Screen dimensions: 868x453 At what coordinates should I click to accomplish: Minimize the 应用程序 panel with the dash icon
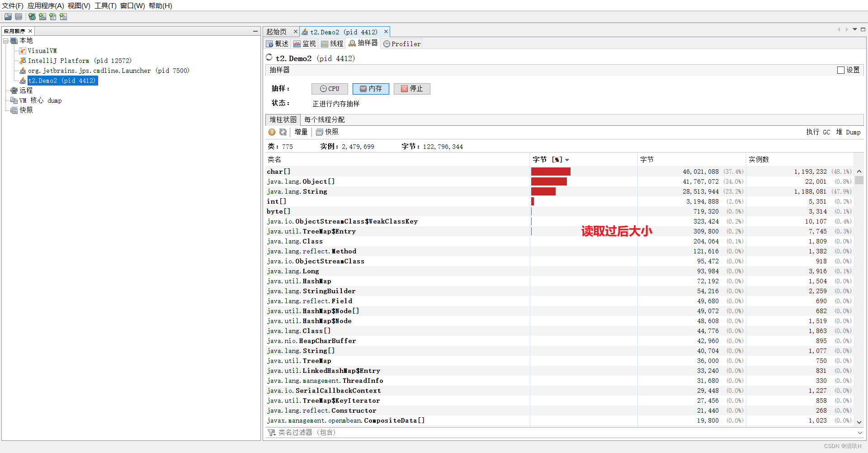click(255, 31)
